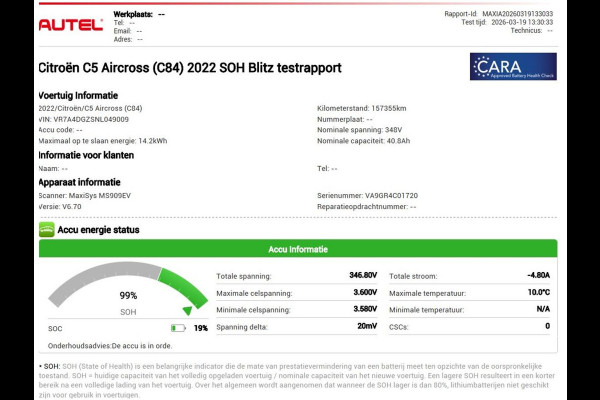Click the Accu energie status heading
This screenshot has width=600, height=400.
click(98, 230)
